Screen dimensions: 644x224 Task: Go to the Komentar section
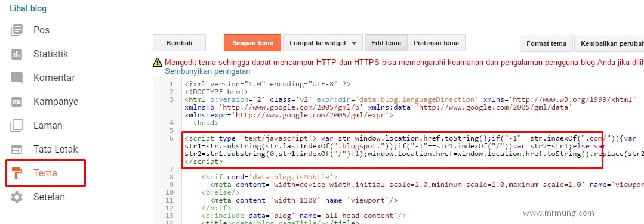point(54,78)
